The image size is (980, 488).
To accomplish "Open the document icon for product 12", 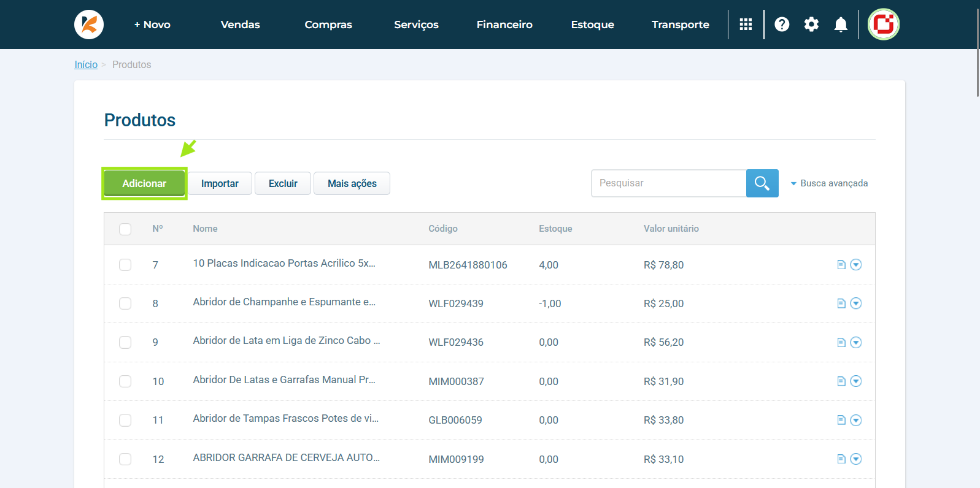I will tap(841, 459).
